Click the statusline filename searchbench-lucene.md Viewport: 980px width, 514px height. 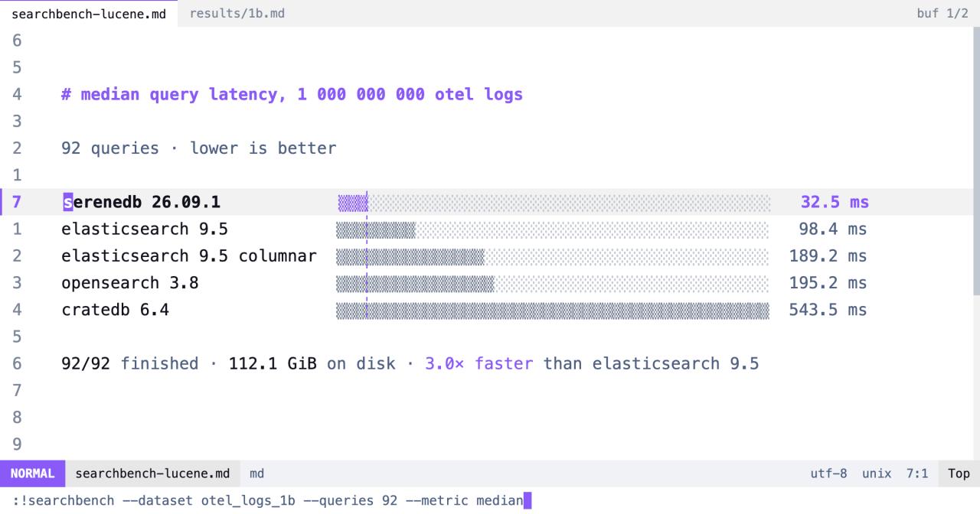152,473
